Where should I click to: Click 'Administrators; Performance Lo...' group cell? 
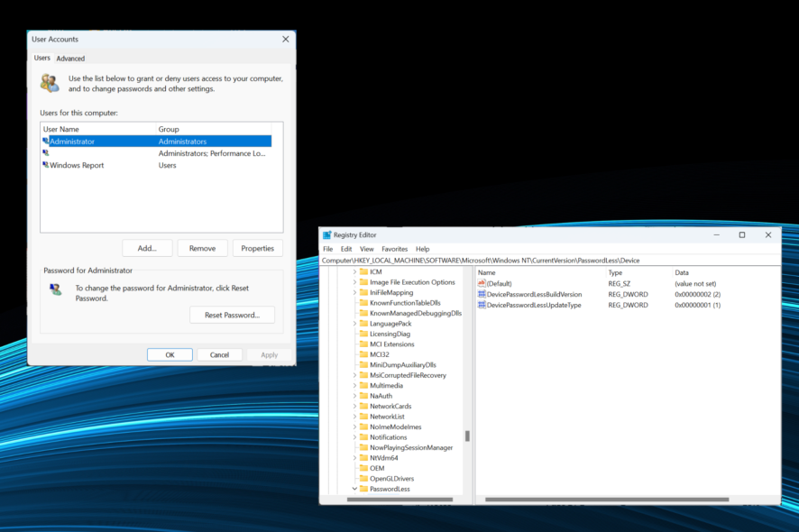[212, 153]
